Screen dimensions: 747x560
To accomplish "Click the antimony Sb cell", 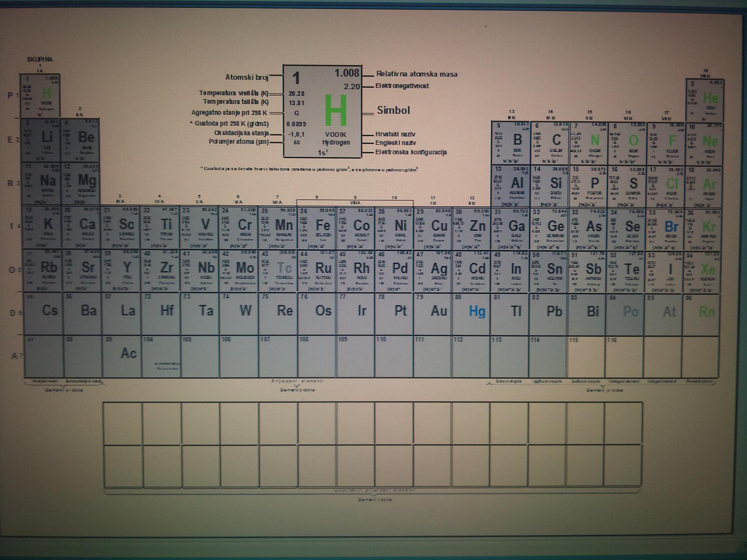I will [587, 272].
